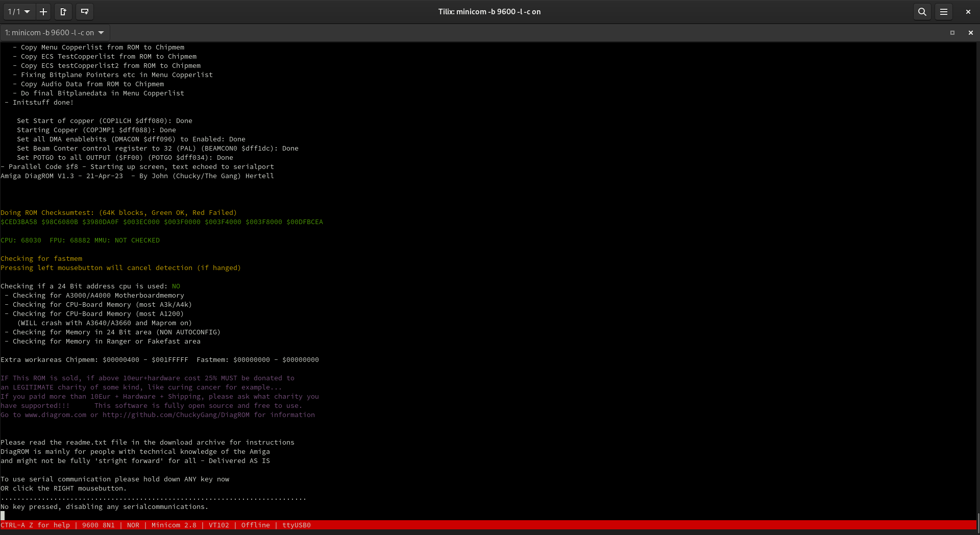This screenshot has width=980, height=535.
Task: Add terminal down below
Action: [x=85, y=12]
